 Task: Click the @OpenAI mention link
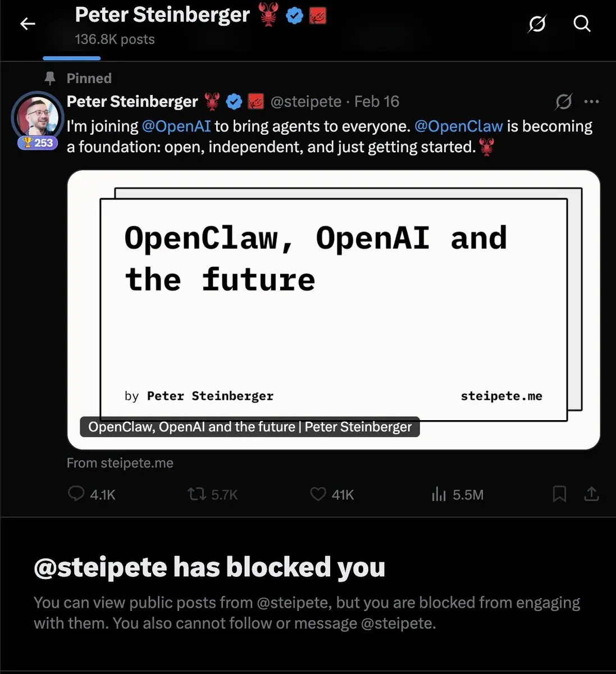176,126
